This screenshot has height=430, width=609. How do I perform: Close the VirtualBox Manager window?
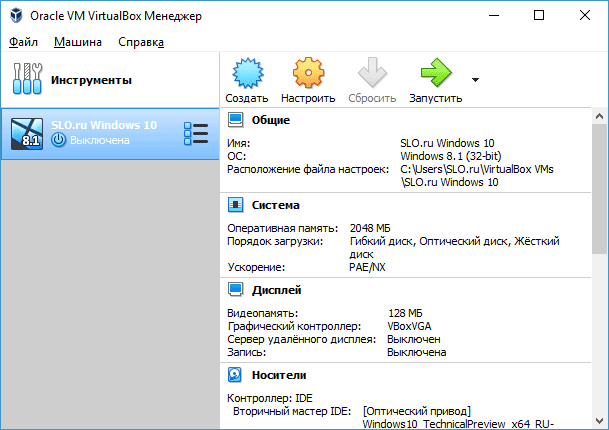(585, 16)
